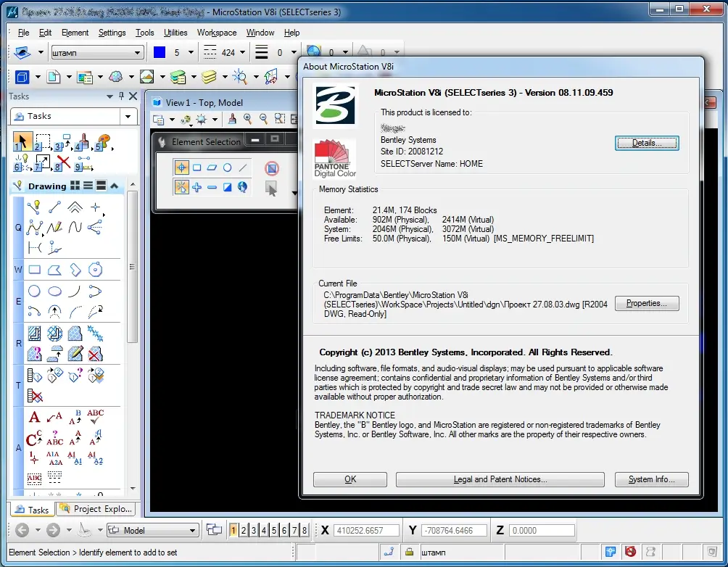Select the Place Text tool (large A)
Viewport: 728px width, 567px height.
click(34, 417)
